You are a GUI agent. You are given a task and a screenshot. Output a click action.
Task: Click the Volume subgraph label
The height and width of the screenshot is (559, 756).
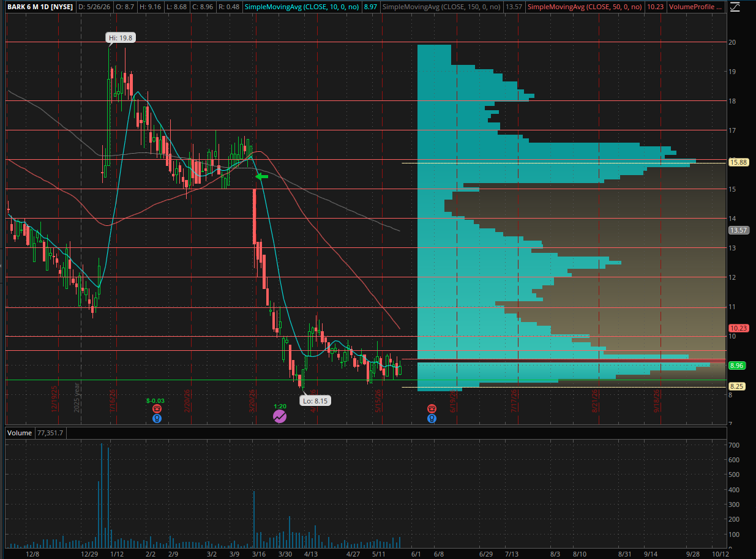coord(19,433)
